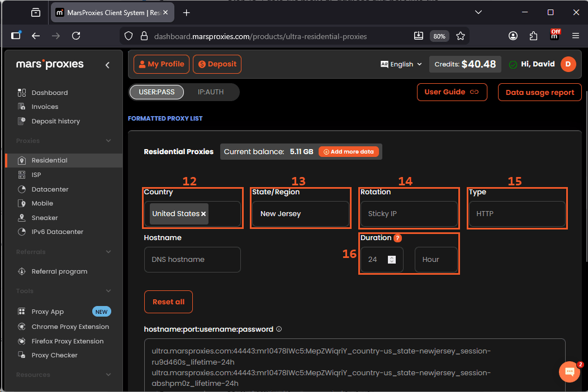Open the English language dropdown
Viewport: 588px width, 392px height.
click(x=401, y=64)
